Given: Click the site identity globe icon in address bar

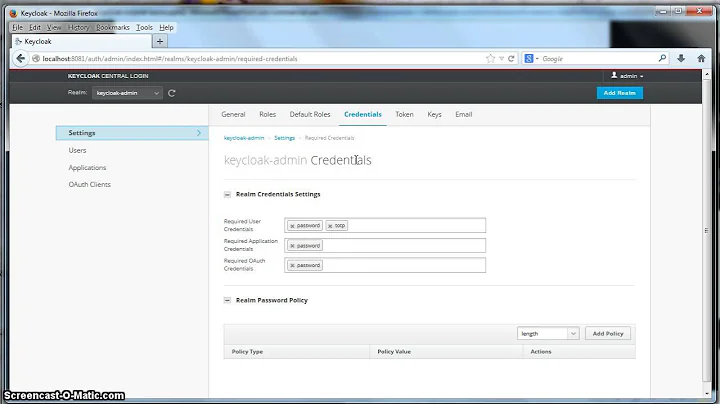Looking at the screenshot, I should tap(36, 58).
